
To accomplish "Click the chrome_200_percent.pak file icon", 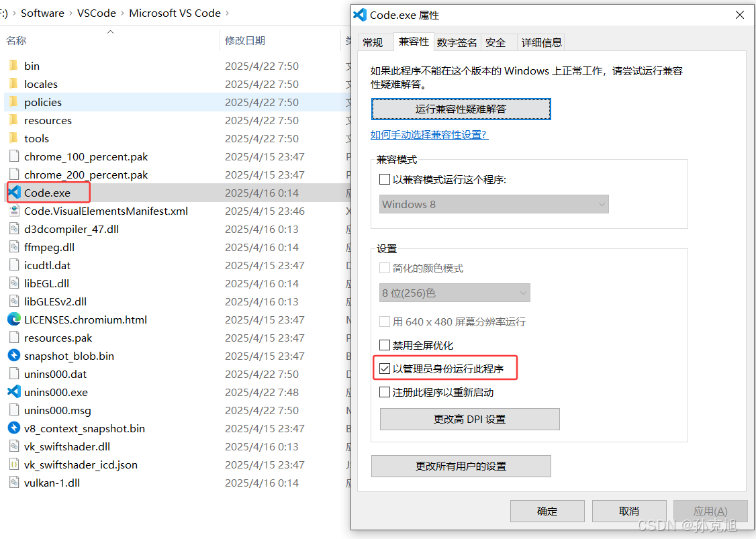I will coord(15,175).
